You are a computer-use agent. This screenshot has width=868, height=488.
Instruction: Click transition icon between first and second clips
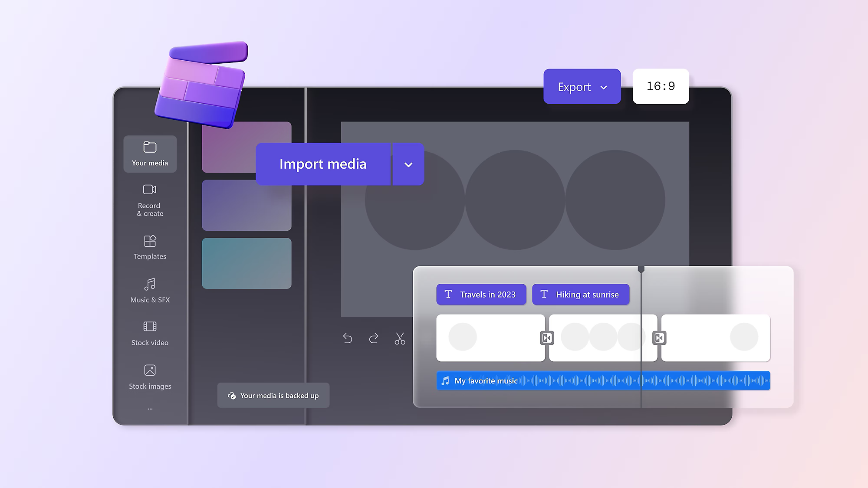pos(547,338)
